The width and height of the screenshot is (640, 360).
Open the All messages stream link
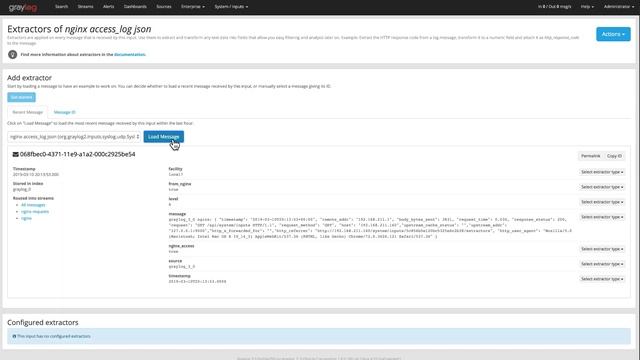pos(33,205)
